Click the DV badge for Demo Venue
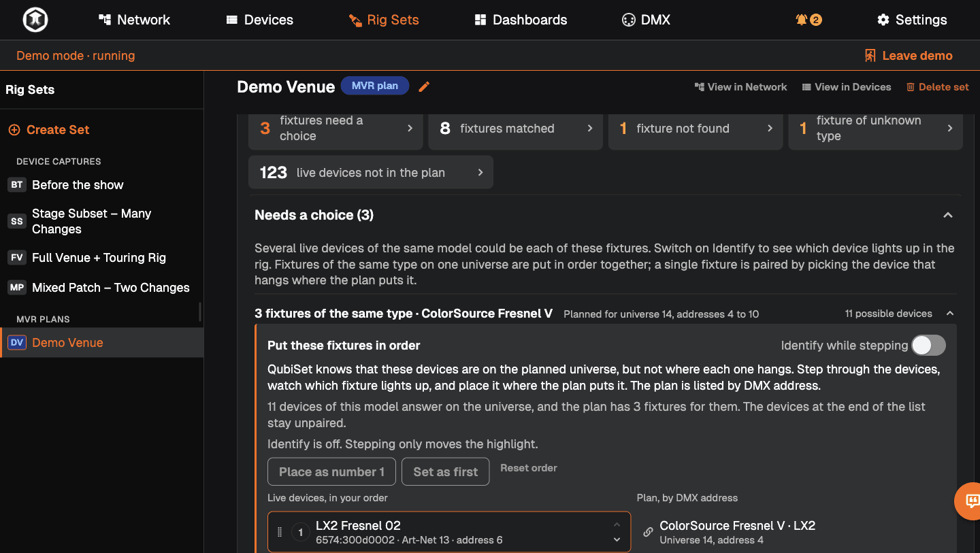Screen dimensions: 980x553 [17, 343]
